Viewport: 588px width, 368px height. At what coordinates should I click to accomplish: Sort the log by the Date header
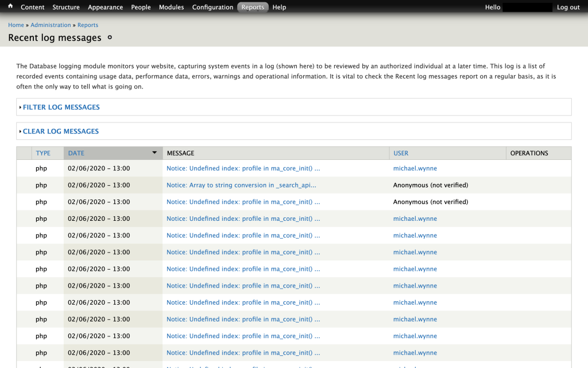tap(76, 153)
